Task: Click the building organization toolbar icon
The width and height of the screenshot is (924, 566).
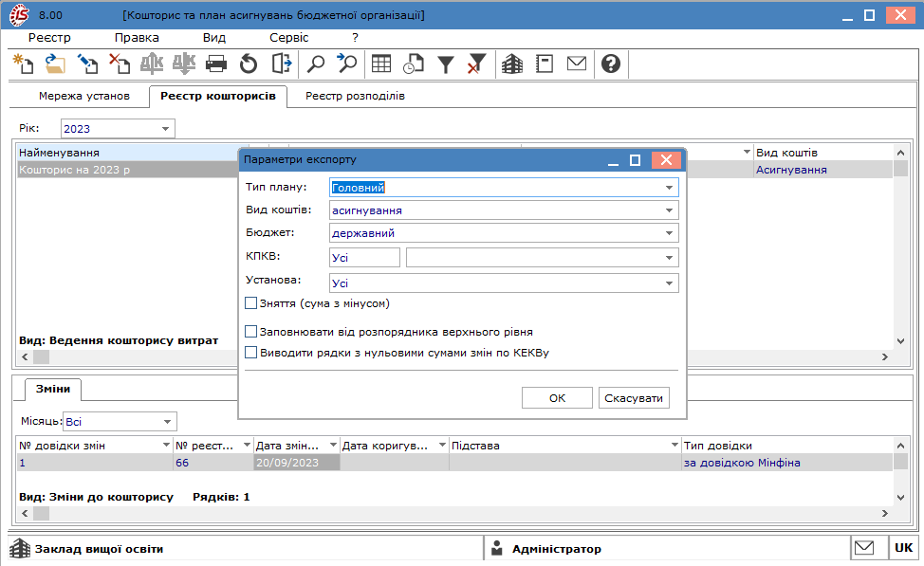Action: click(512, 63)
